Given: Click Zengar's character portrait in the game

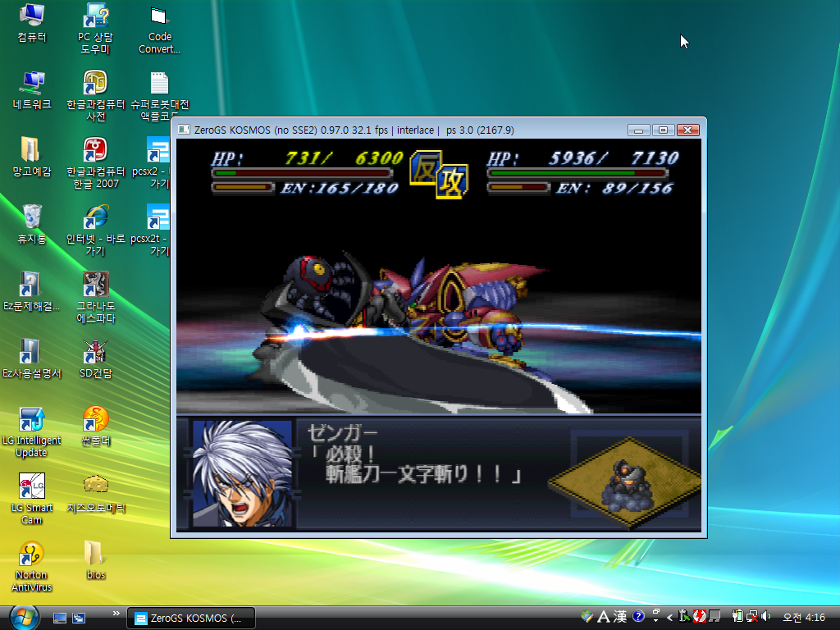Looking at the screenshot, I should pos(243,473).
